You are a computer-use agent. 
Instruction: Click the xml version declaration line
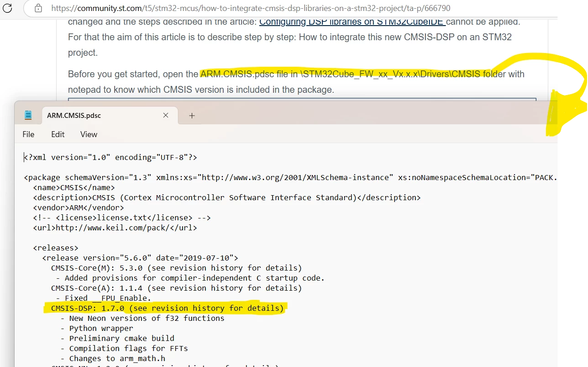(x=110, y=157)
